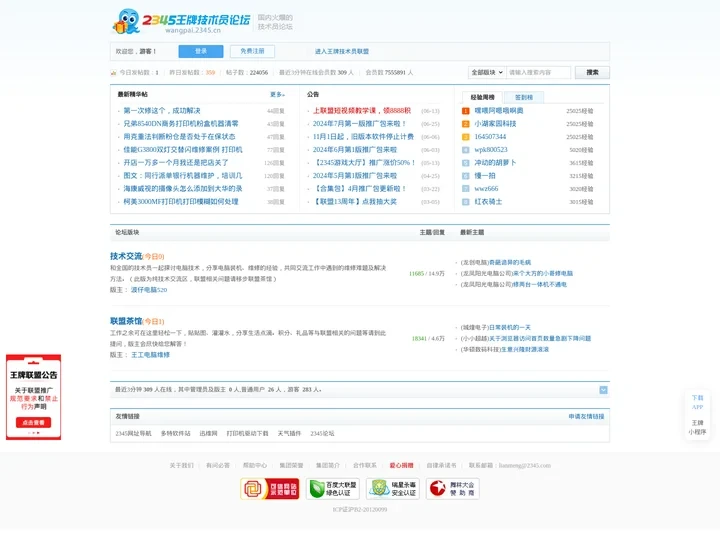Open the 全部版块 search scope dropdown
Viewport: 720px width, 540px height.
click(487, 72)
